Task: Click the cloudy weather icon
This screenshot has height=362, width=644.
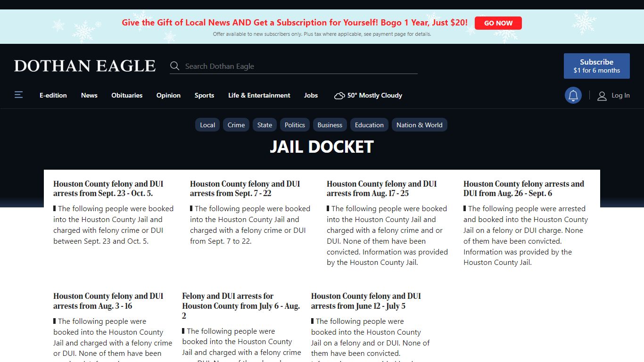Action: [339, 96]
